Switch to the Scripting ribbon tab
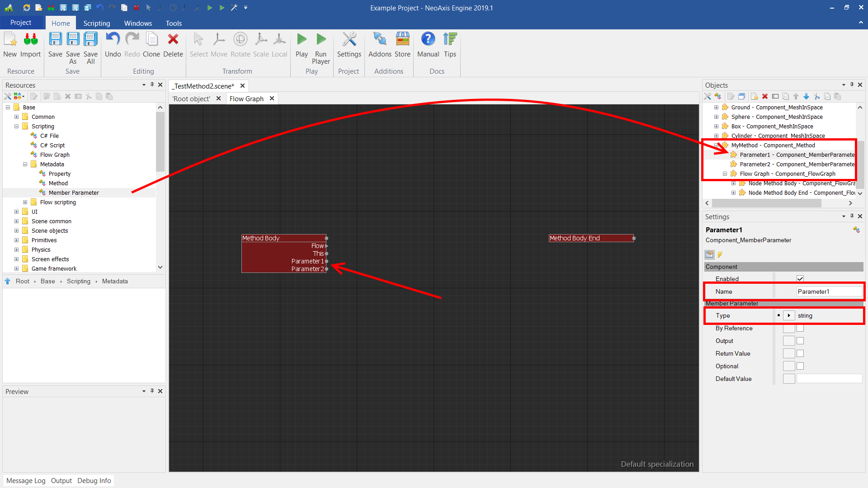The width and height of the screenshot is (868, 488). pos(96,23)
